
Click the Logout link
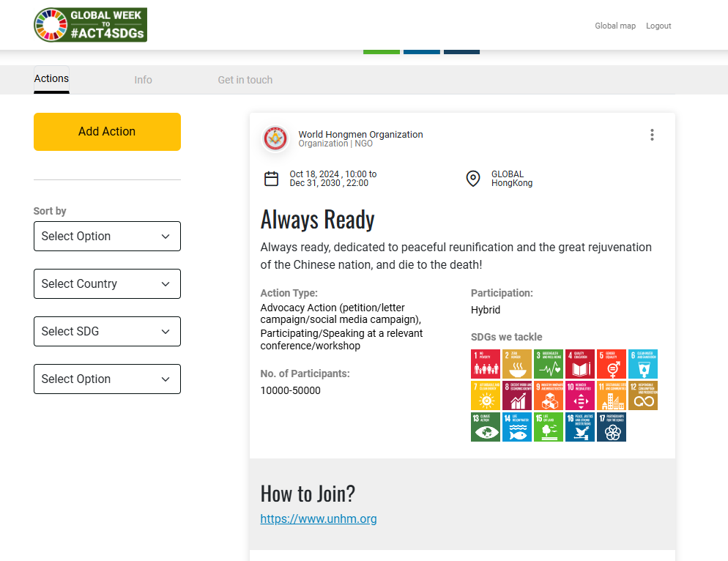coord(658,26)
